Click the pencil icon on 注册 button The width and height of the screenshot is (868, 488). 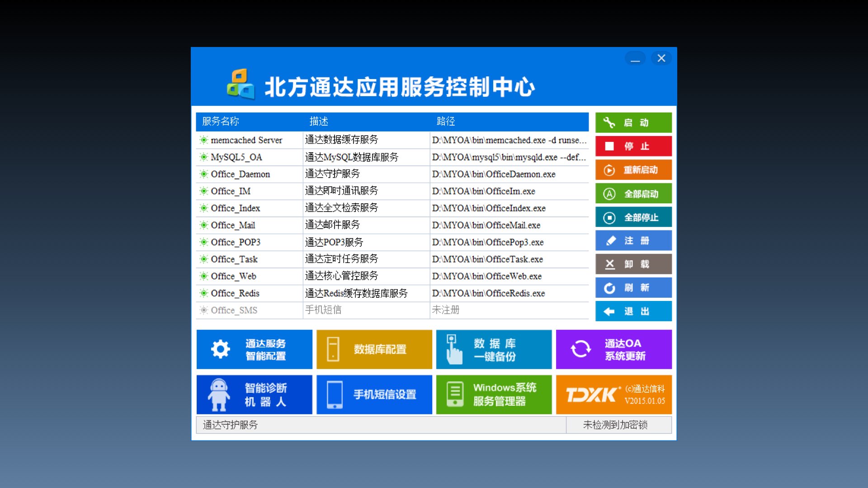click(611, 241)
